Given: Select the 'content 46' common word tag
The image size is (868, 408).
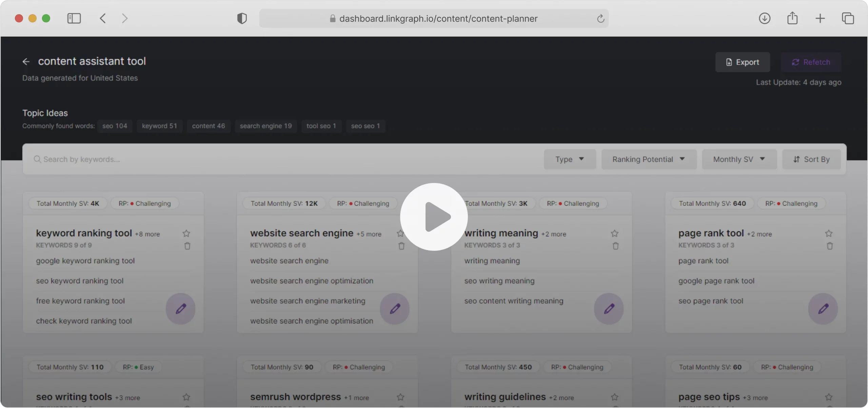Looking at the screenshot, I should coord(209,126).
